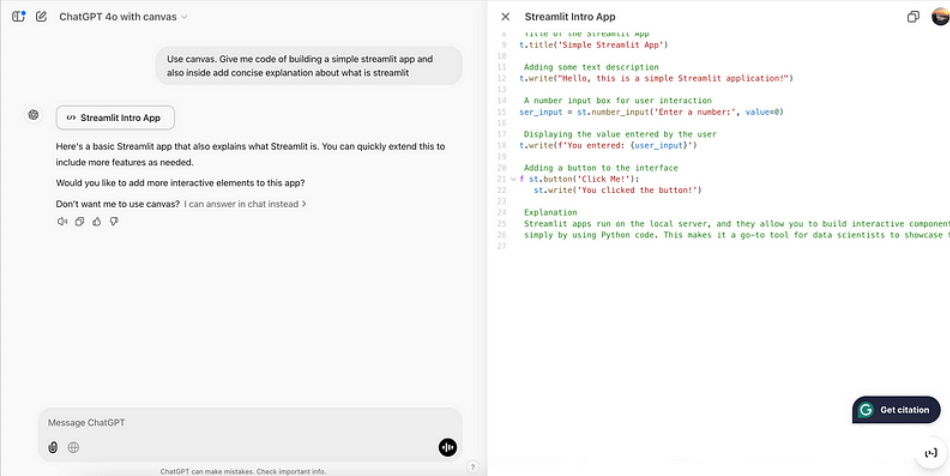
Task: Start voice mode with the waveform button
Action: tap(448, 448)
